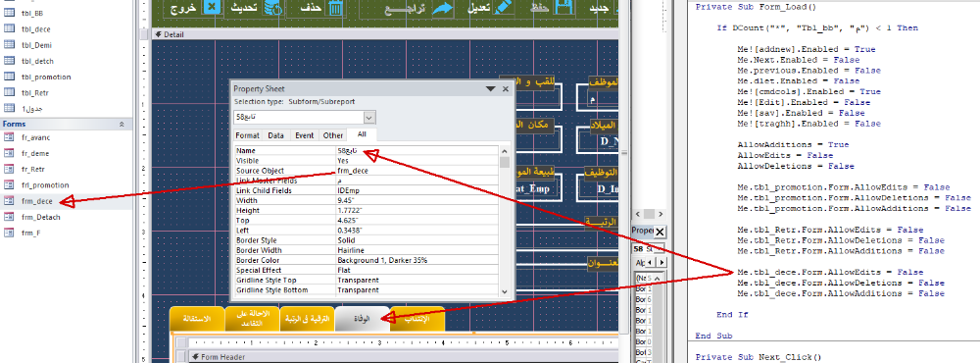Open the Property Sheet options dropdown arrow
The height and width of the screenshot is (363, 980).
(x=491, y=89)
